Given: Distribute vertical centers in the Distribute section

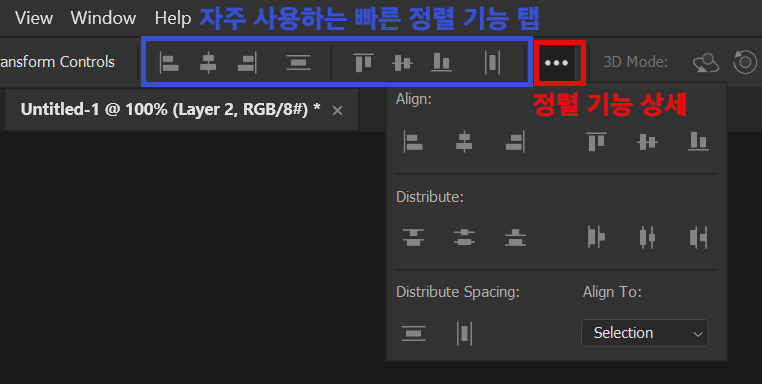Looking at the screenshot, I should click(464, 238).
